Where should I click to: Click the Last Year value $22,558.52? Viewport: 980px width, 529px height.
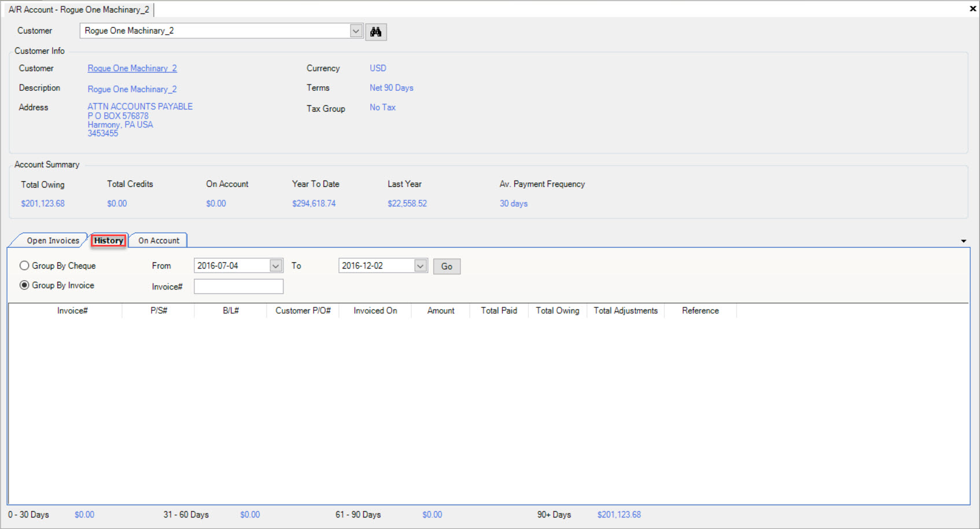click(407, 204)
